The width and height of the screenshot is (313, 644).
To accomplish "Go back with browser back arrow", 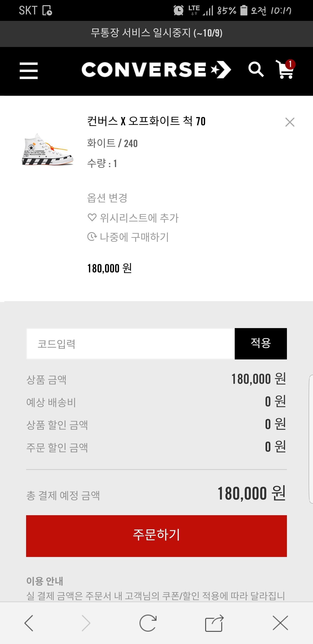I will click(29, 623).
